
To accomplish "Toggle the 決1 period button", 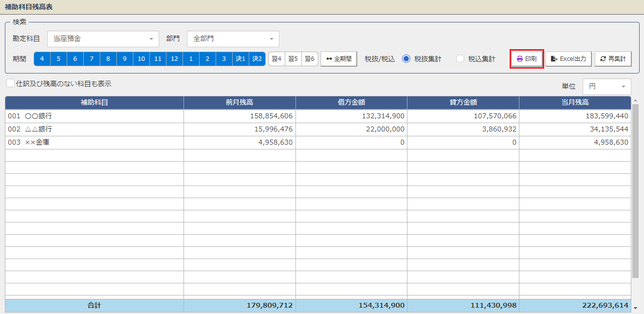I will 240,59.
